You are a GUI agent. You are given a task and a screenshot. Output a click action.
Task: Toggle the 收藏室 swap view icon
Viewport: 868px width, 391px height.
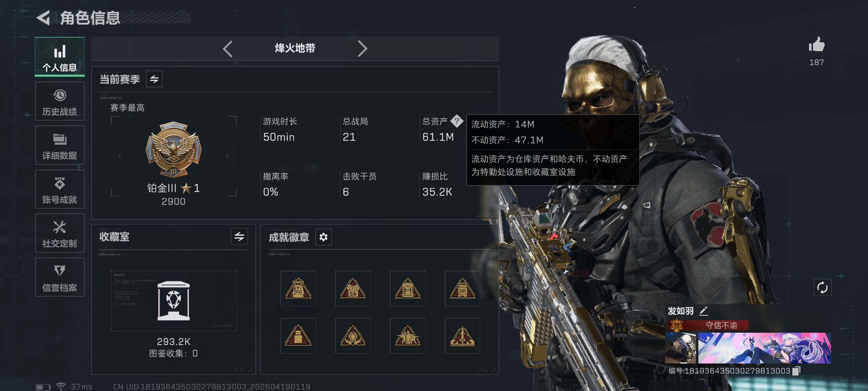coord(239,237)
